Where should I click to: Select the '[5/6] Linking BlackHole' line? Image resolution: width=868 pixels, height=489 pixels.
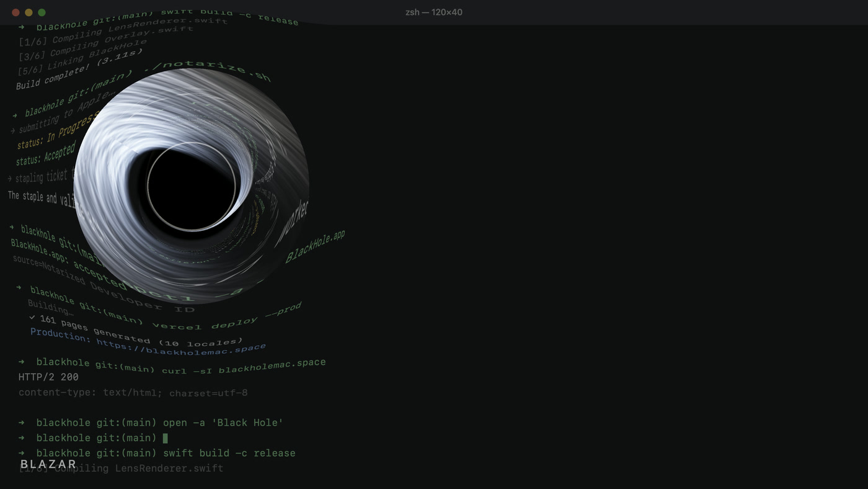pos(83,57)
